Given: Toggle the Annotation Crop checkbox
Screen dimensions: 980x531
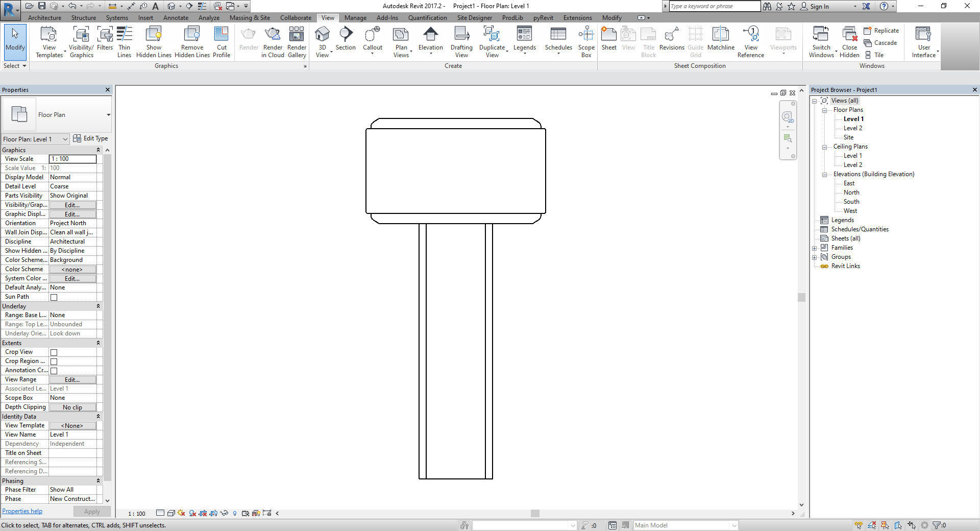Looking at the screenshot, I should [x=54, y=371].
